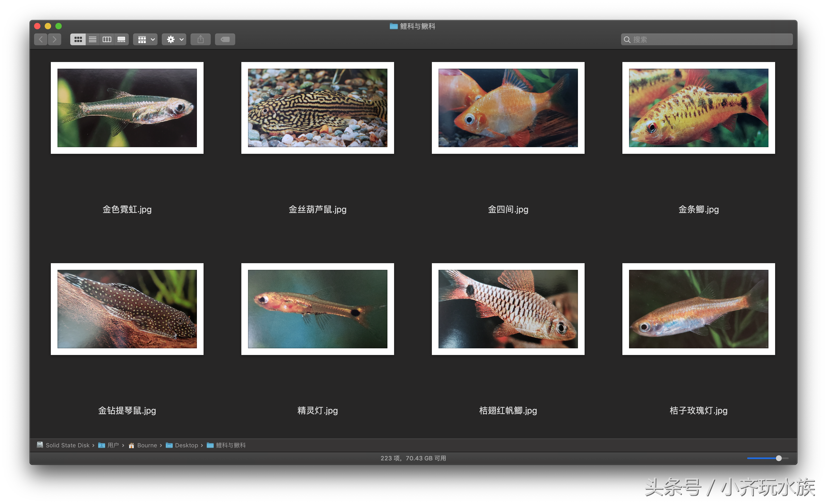
Task: Select the 桔子玫瑰灯.jpg thumbnail image
Action: click(699, 309)
